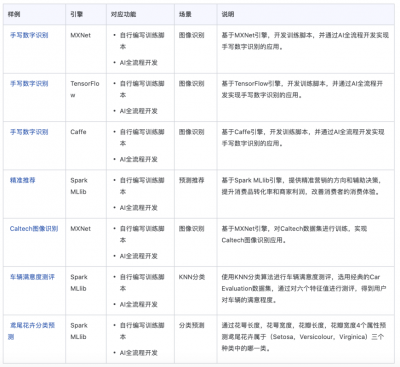Select the KNN分类 scenario cell

click(192, 277)
